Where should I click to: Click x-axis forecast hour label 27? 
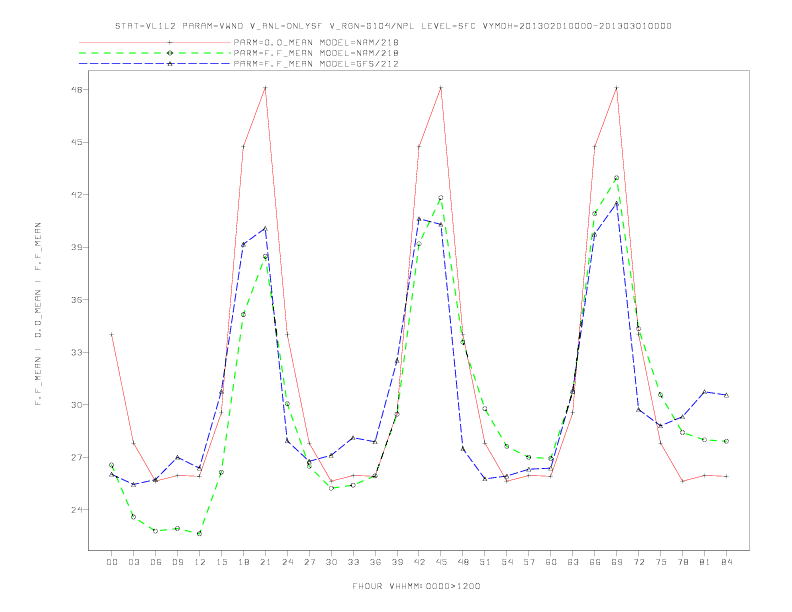pyautogui.click(x=309, y=562)
